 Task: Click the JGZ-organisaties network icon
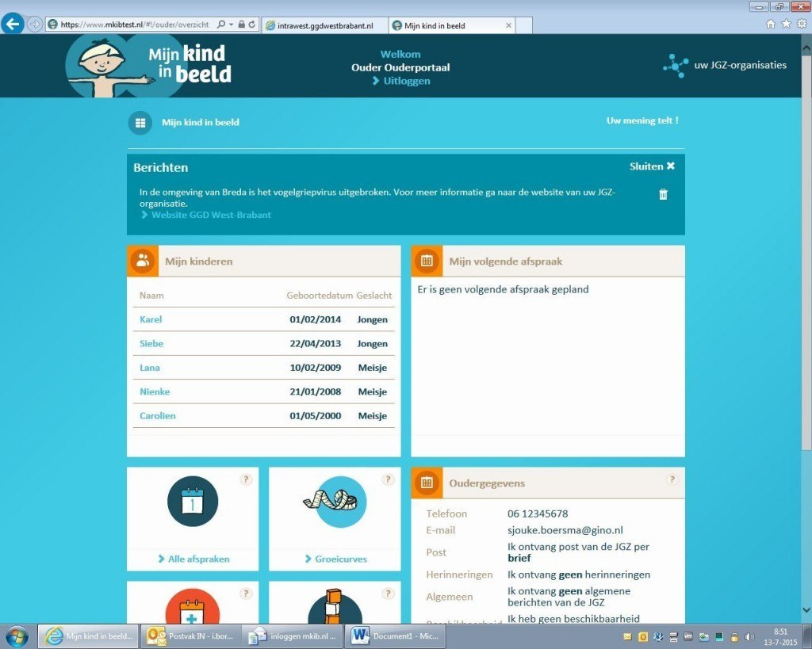pos(676,66)
